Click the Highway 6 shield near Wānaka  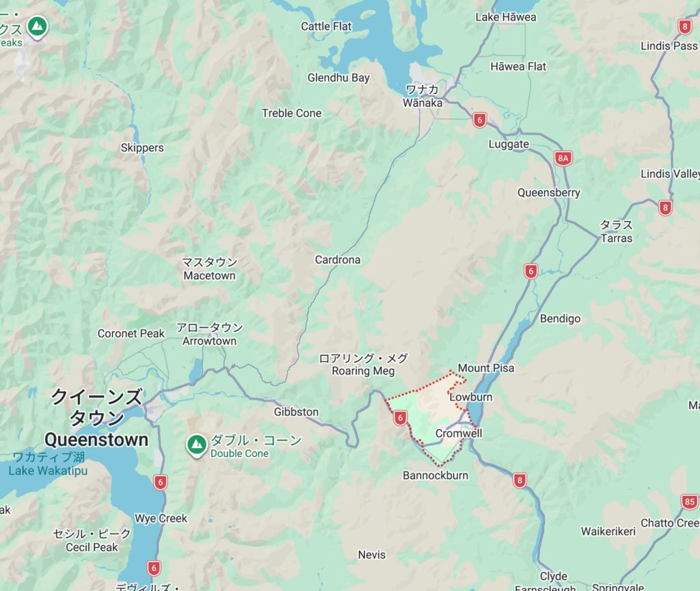point(479,120)
